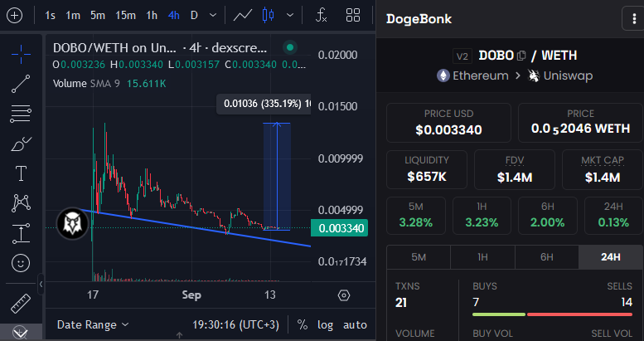Select the brush drawing tool
The image size is (644, 341).
[21, 144]
